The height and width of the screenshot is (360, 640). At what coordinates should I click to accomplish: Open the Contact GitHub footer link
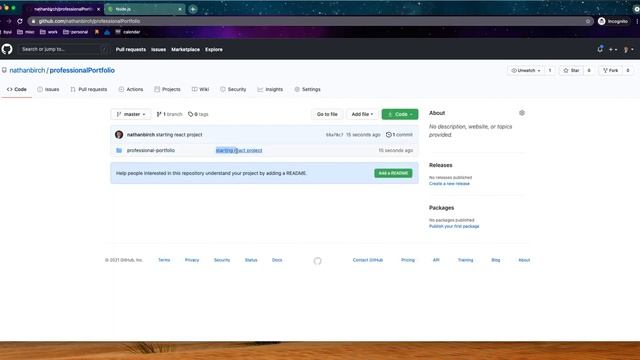coord(368,260)
